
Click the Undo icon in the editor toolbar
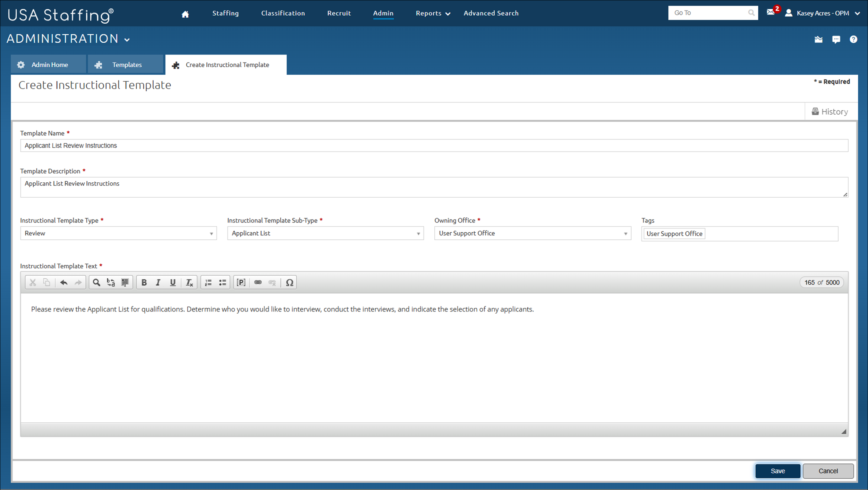(64, 282)
